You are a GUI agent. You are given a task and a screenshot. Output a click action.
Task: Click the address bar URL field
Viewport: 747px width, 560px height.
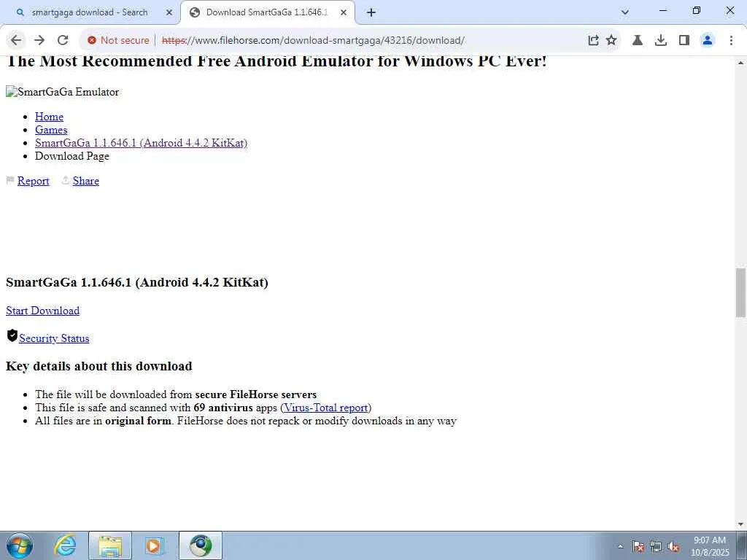[x=313, y=41]
